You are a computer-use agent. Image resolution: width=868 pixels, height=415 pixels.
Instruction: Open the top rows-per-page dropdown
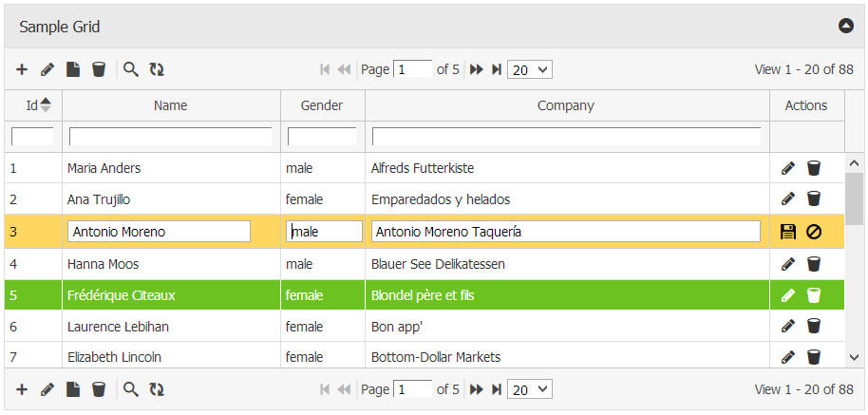(530, 69)
